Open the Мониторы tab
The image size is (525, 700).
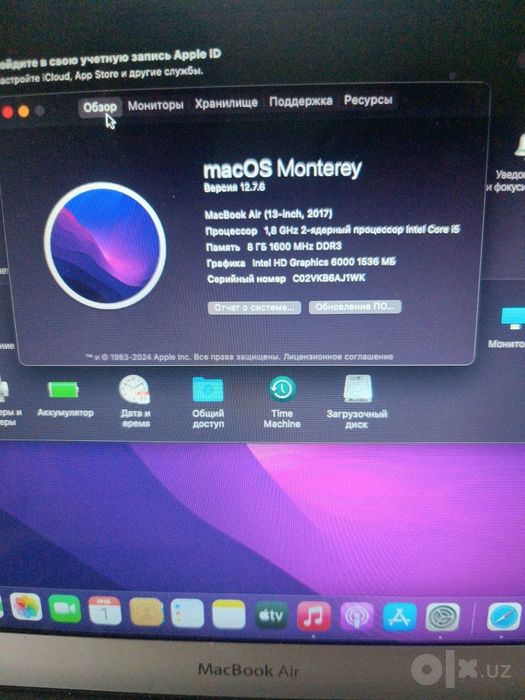coord(155,105)
